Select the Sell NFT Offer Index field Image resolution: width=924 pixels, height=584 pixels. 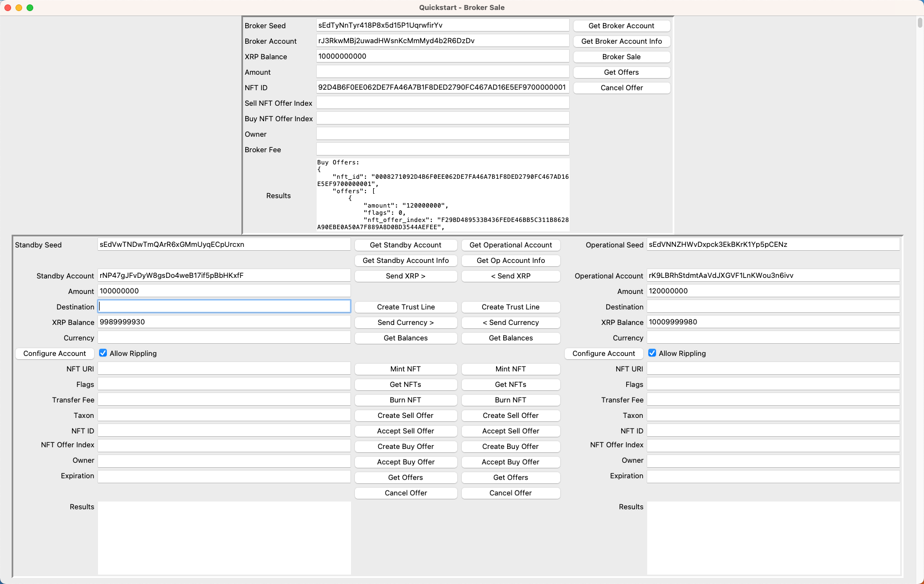click(442, 103)
